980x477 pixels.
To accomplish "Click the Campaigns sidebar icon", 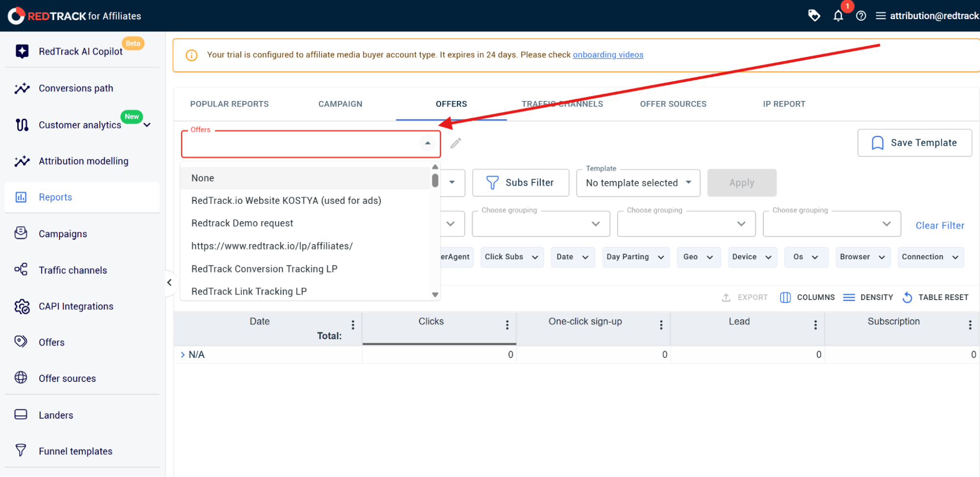I will [x=21, y=233].
